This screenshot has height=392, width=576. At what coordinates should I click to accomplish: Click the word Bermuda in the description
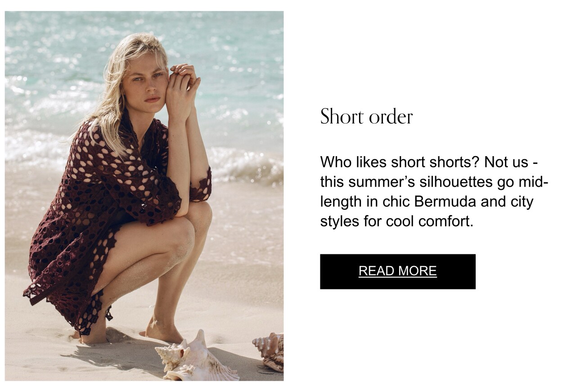[x=445, y=202]
